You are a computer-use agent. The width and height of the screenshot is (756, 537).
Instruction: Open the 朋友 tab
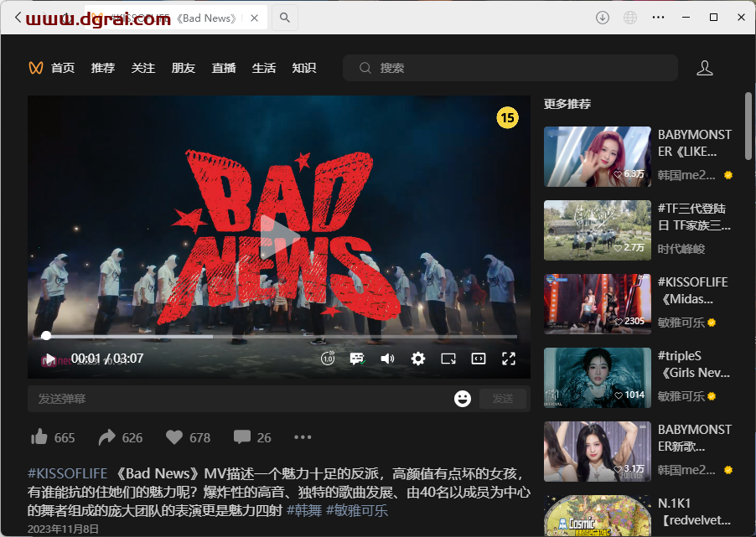(x=184, y=68)
